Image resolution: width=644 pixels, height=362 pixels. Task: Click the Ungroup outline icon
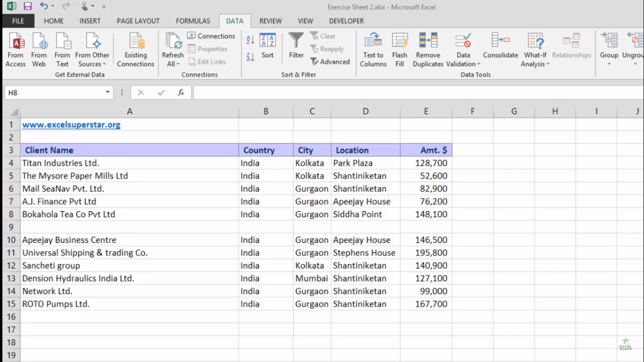[635, 41]
